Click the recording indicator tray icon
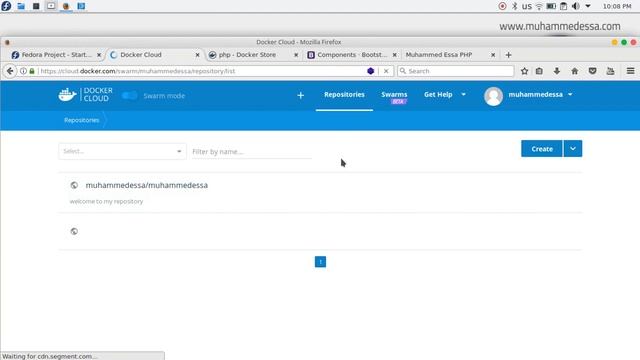Screen dimensions: 640x360 (x=502, y=6)
